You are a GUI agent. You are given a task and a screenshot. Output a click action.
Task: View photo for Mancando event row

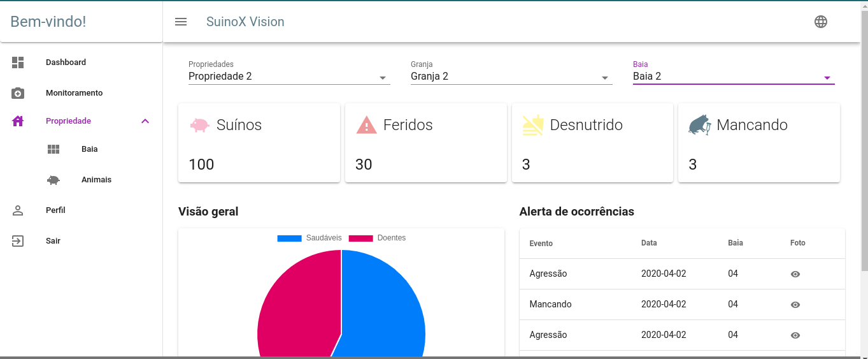pyautogui.click(x=795, y=305)
